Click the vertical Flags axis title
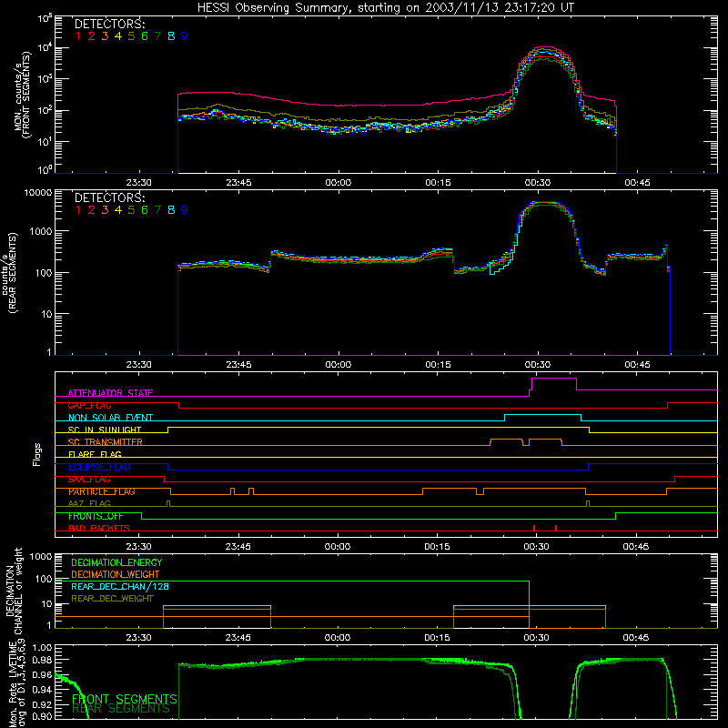Screen dimensions: 728x728 click(x=37, y=454)
